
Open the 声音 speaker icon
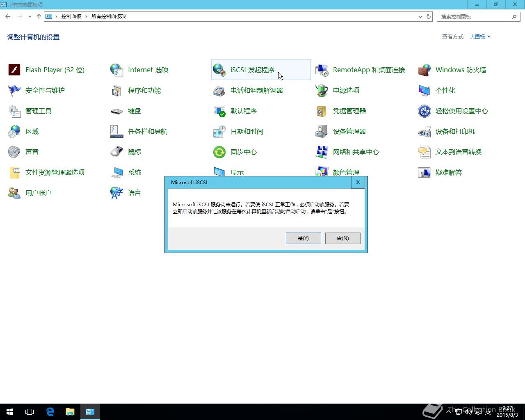pos(14,152)
